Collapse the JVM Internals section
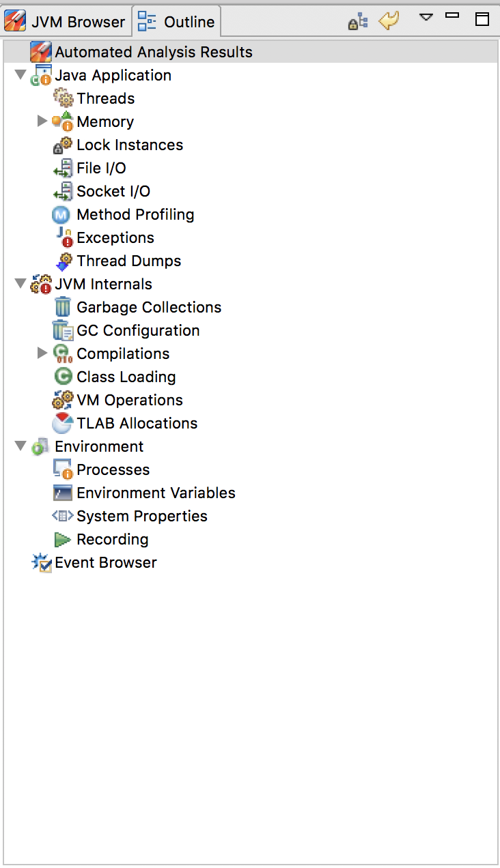 pos(20,284)
